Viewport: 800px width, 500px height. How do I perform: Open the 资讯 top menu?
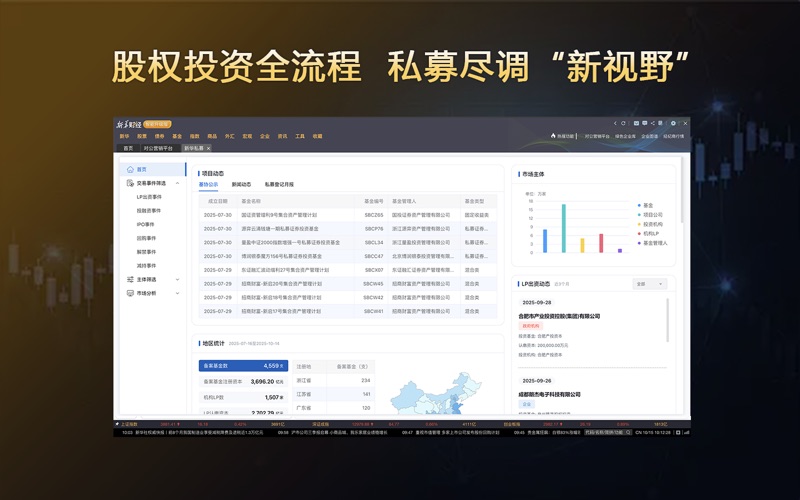(x=282, y=136)
